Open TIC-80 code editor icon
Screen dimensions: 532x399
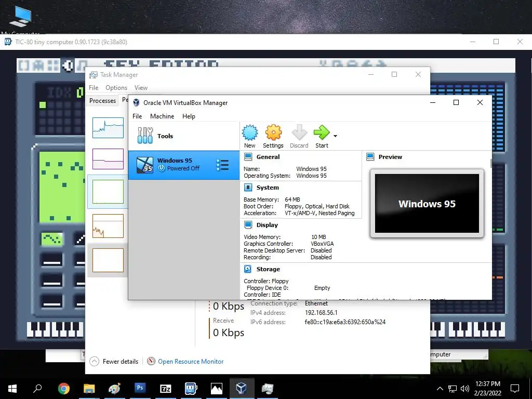pos(24,65)
